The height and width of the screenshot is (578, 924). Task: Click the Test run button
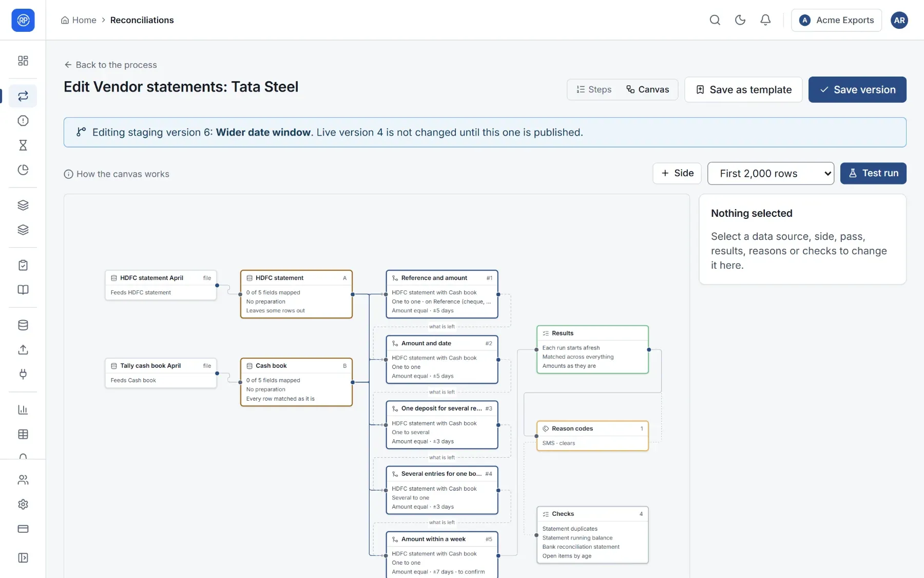(873, 174)
